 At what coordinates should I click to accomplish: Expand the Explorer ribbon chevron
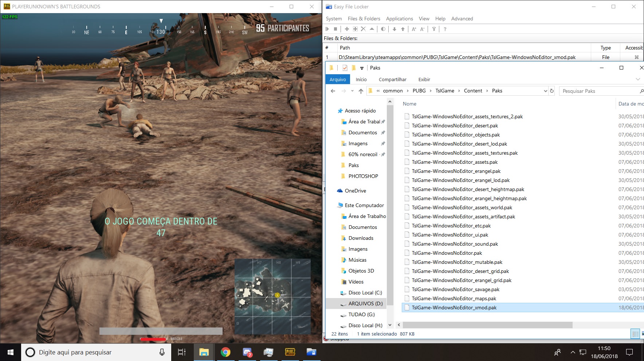(x=638, y=79)
